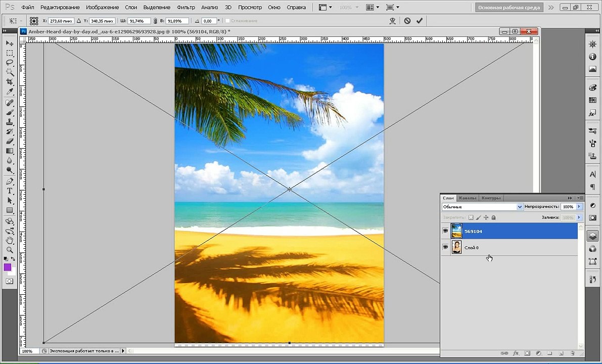Expand the Непрозрачность opacity slider arrow
This screenshot has width=602, height=364.
(579, 207)
